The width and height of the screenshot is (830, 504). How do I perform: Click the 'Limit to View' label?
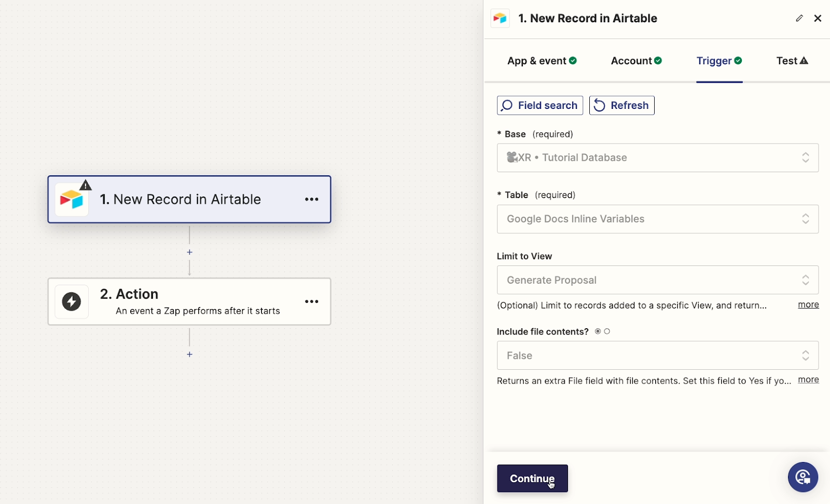[524, 256]
